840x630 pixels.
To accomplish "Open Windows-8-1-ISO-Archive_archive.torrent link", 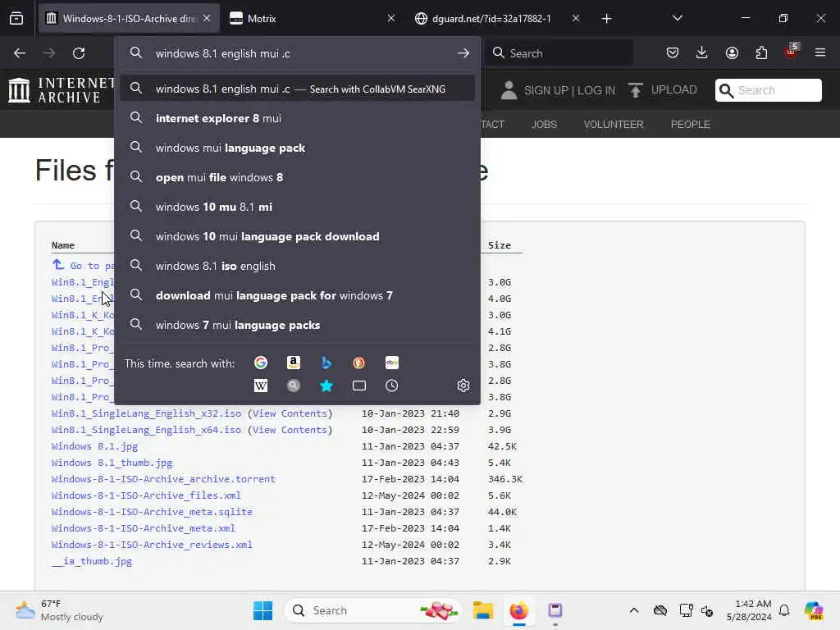I will (x=163, y=479).
